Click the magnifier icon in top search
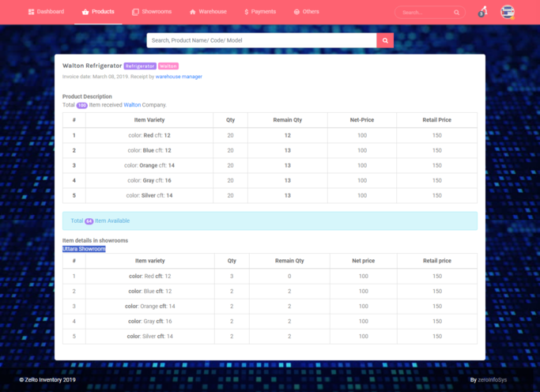Image resolution: width=540 pixels, height=392 pixels. (x=457, y=13)
